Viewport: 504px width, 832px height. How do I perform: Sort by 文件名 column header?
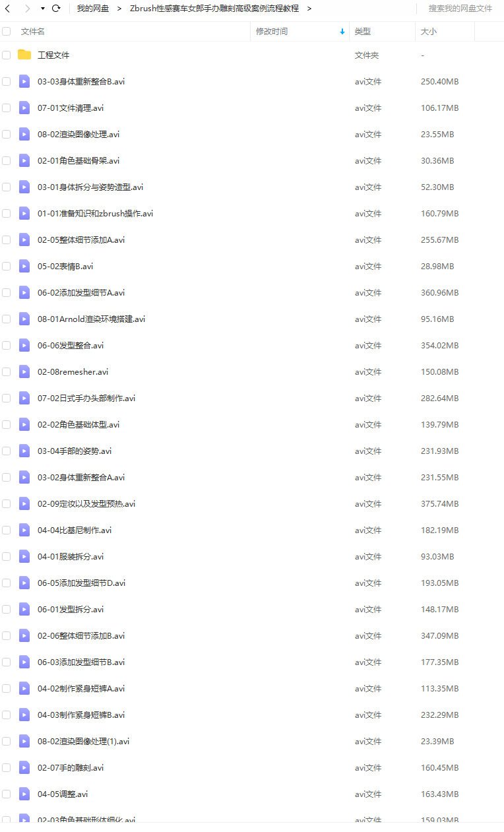(x=33, y=31)
